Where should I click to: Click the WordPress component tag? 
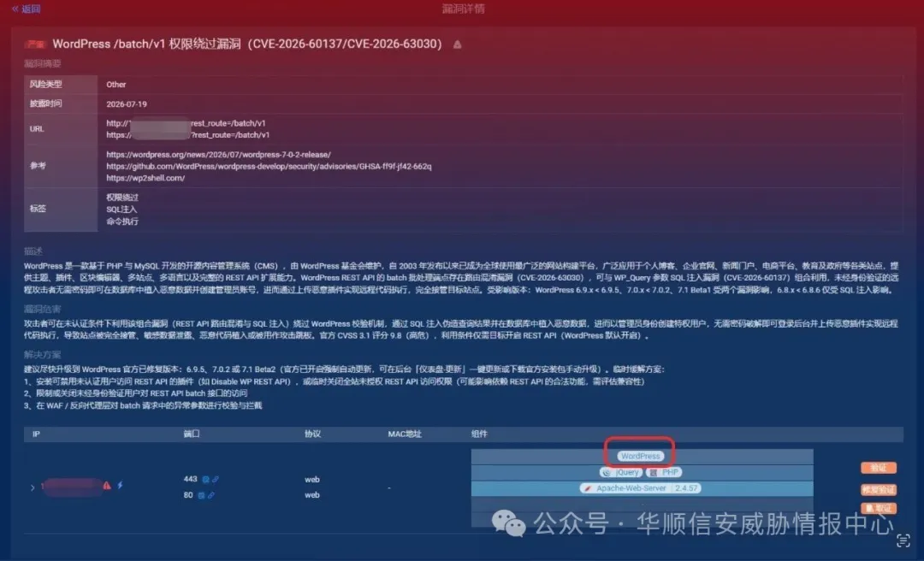pyautogui.click(x=641, y=456)
